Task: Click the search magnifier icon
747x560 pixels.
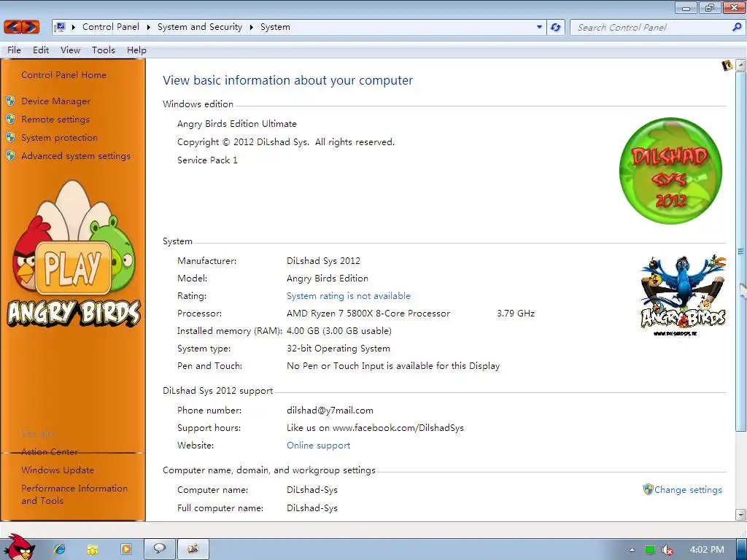Action: 737,27
